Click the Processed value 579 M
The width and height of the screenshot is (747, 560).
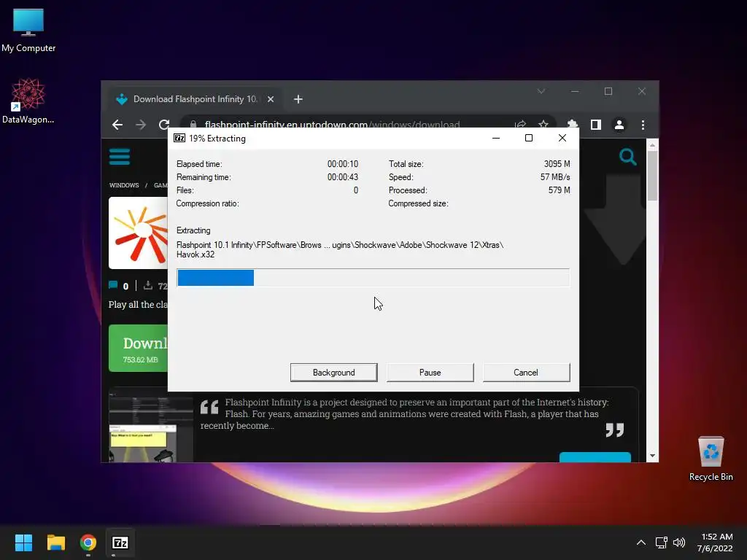point(559,190)
